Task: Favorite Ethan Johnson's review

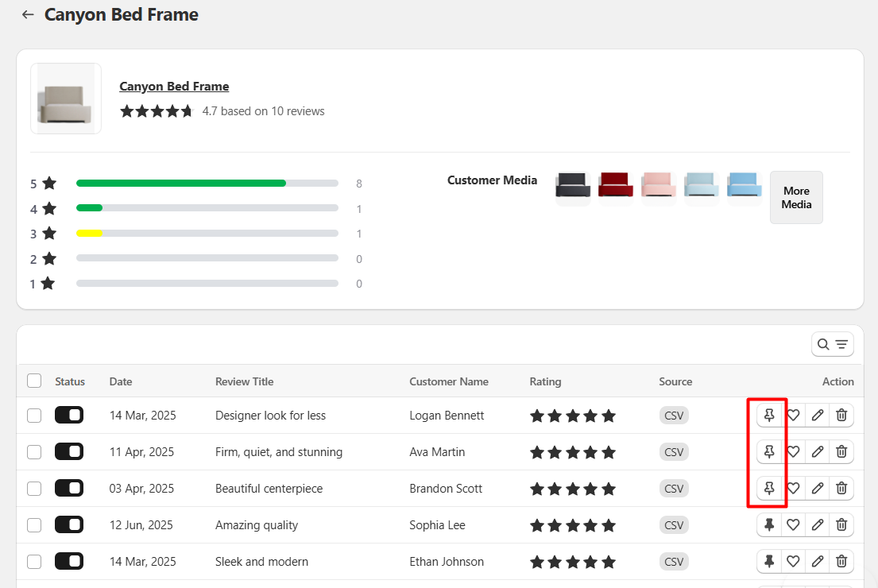Action: click(793, 561)
